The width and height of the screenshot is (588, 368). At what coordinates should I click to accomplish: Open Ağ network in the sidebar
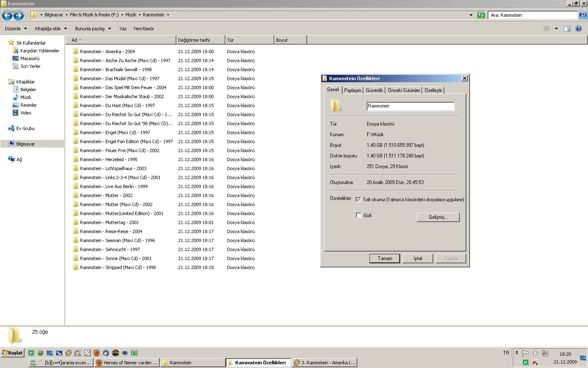(19, 159)
